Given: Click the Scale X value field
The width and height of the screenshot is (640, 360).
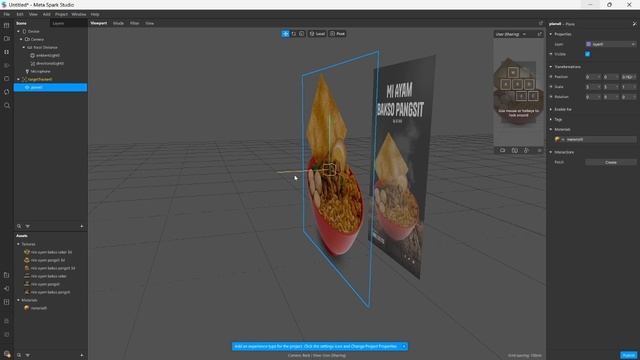Looking at the screenshot, I should coord(593,87).
